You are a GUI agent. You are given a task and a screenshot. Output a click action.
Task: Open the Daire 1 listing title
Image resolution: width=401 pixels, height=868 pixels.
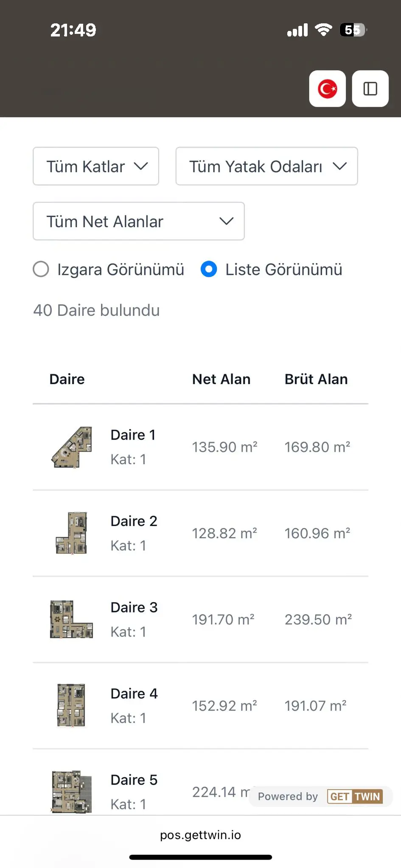tap(133, 435)
